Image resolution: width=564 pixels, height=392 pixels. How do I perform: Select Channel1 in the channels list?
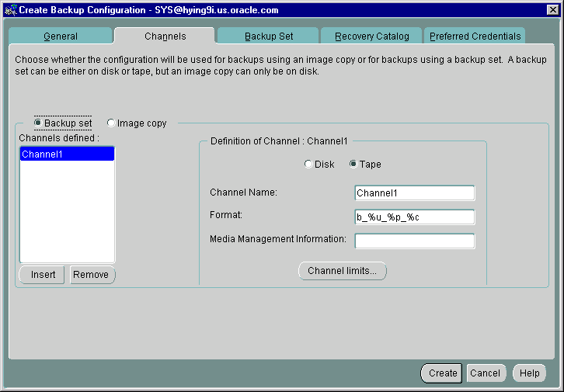coord(67,154)
